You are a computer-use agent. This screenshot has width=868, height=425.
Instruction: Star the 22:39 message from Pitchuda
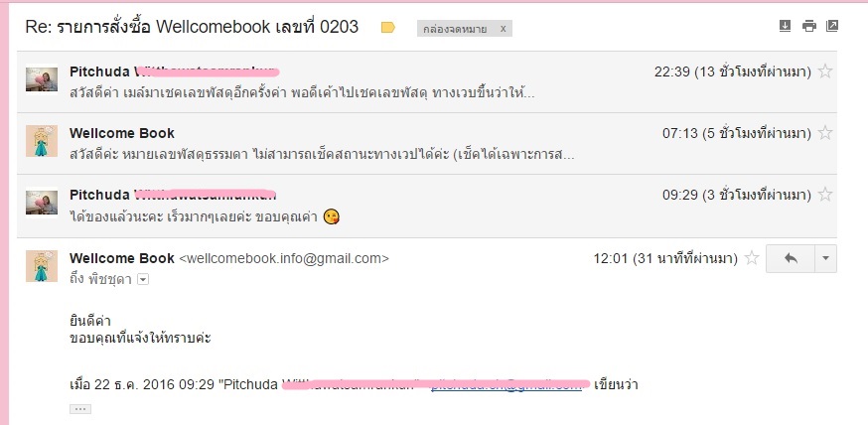[x=825, y=71]
